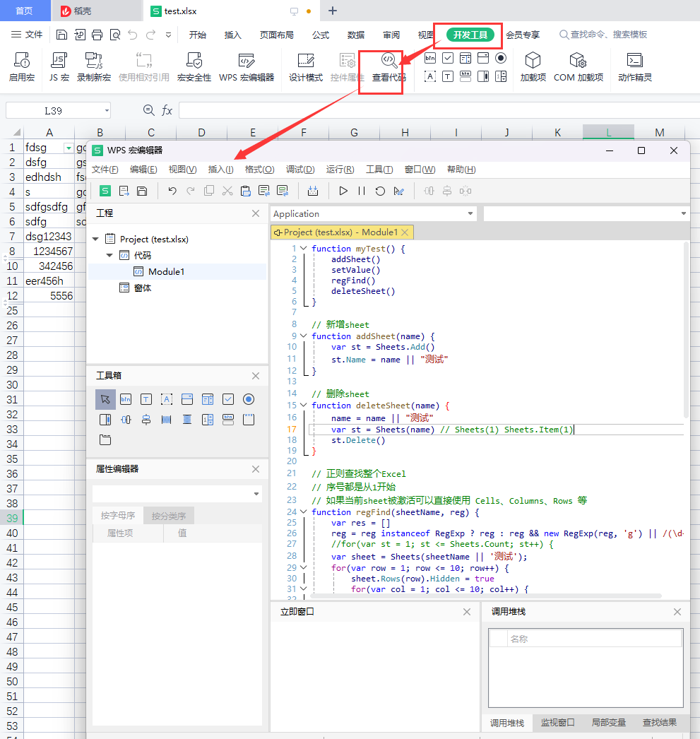This screenshot has height=739, width=700.
Task: Click green WPS icon in editor toolbar
Action: 105,191
